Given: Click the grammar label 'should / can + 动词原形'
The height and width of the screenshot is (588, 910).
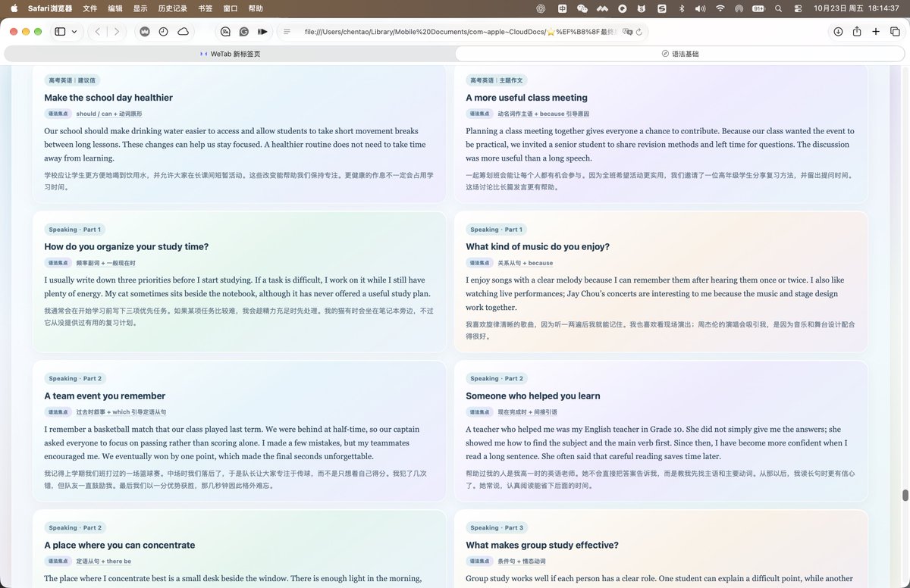Looking at the screenshot, I should tap(109, 114).
